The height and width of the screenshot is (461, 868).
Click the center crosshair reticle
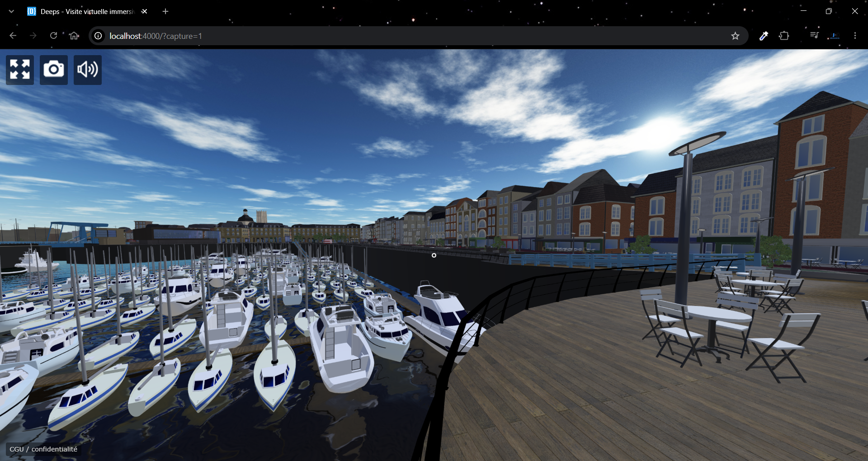pos(434,255)
